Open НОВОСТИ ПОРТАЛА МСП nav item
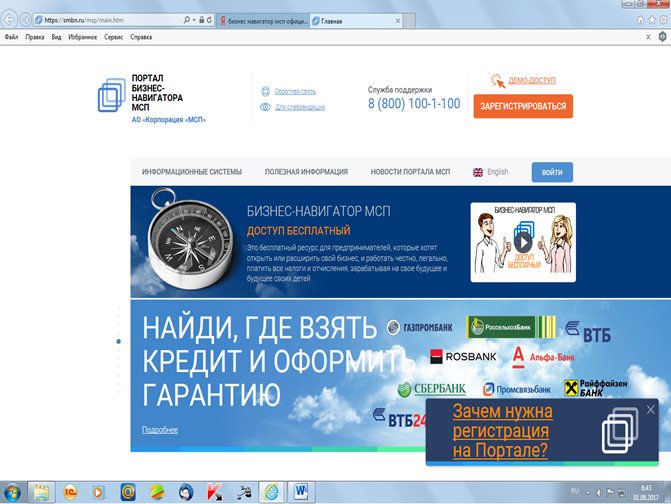The width and height of the screenshot is (671, 504). pyautogui.click(x=410, y=172)
